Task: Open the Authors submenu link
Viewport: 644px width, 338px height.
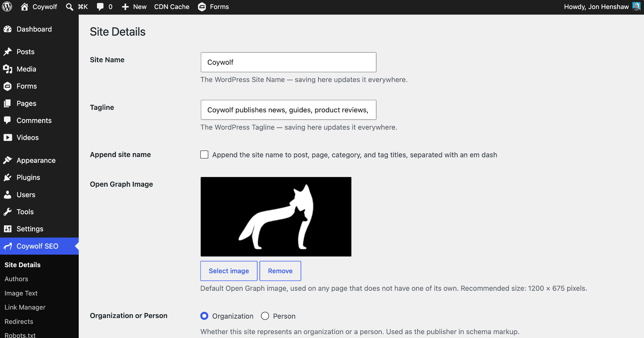Action: click(16, 279)
